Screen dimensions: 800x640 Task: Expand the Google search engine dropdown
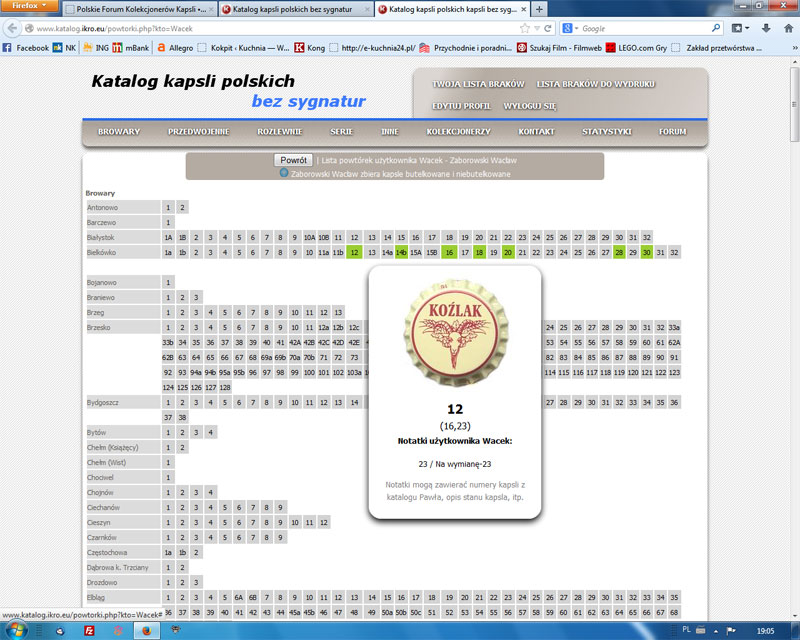pyautogui.click(x=572, y=28)
